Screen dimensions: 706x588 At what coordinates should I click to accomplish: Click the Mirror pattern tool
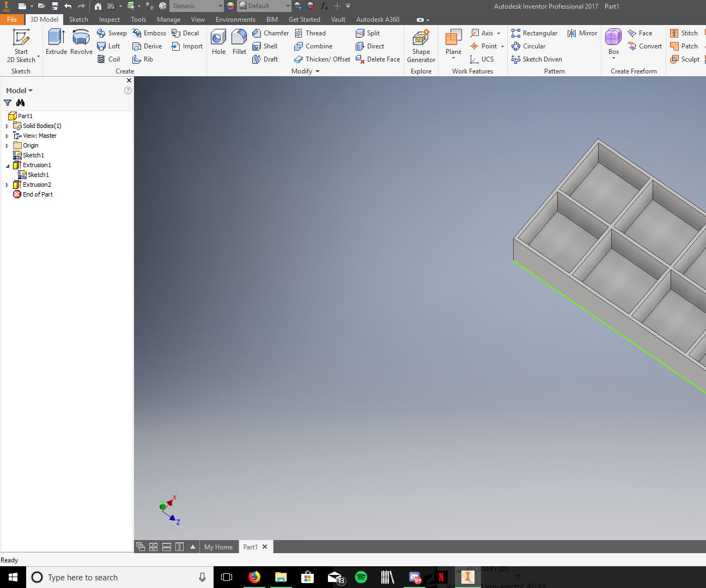[582, 33]
